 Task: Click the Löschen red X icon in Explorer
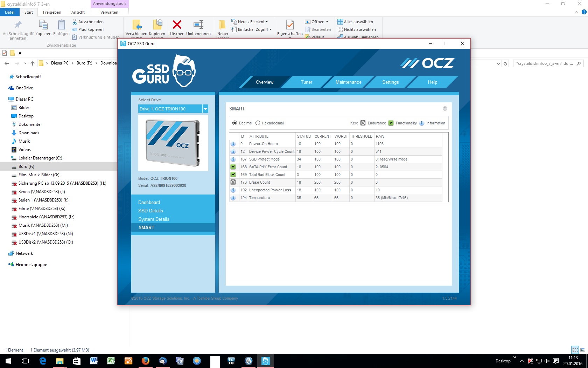click(x=177, y=25)
